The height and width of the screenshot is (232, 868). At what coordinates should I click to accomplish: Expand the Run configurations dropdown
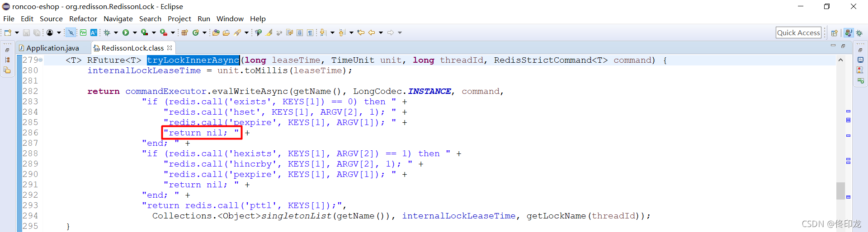135,32
